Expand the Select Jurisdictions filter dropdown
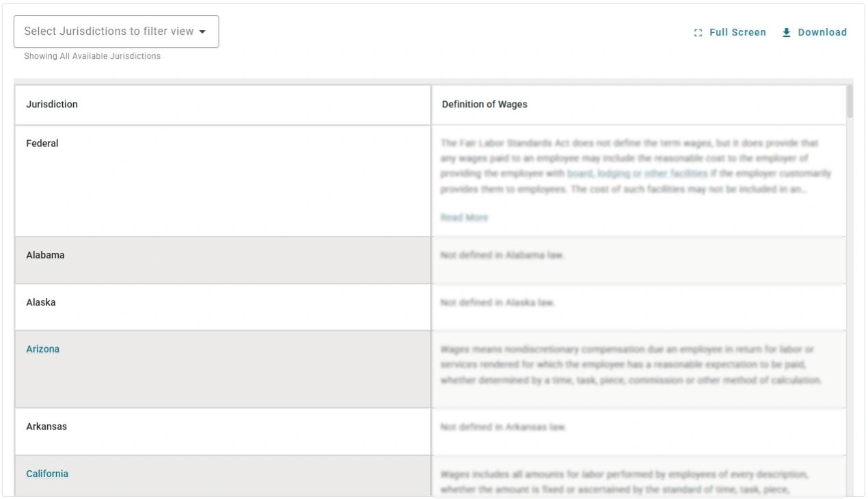The height and width of the screenshot is (499, 868). coord(116,31)
